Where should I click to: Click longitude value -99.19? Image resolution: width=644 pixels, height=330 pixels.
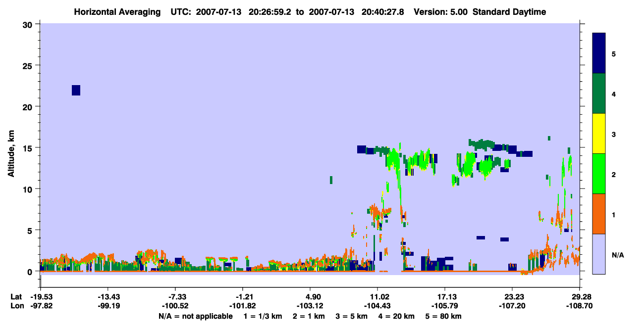click(109, 306)
